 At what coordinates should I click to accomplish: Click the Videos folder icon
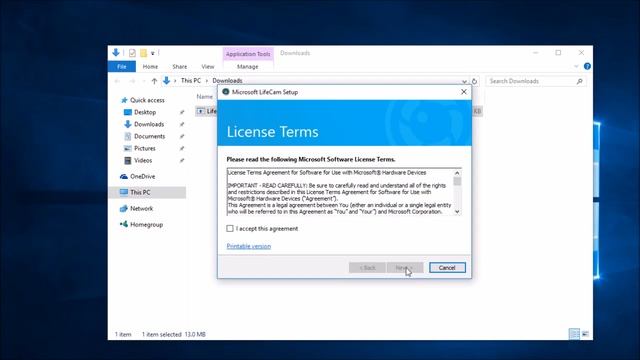[x=128, y=160]
